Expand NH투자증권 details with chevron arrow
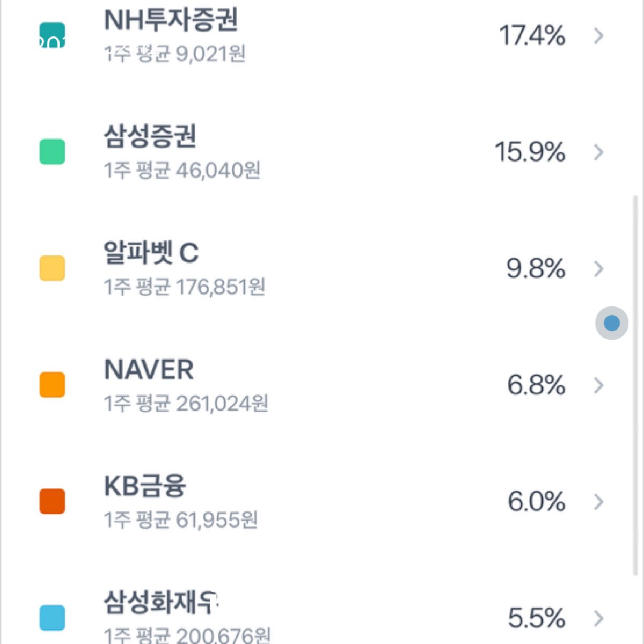644x644 pixels. (598, 36)
